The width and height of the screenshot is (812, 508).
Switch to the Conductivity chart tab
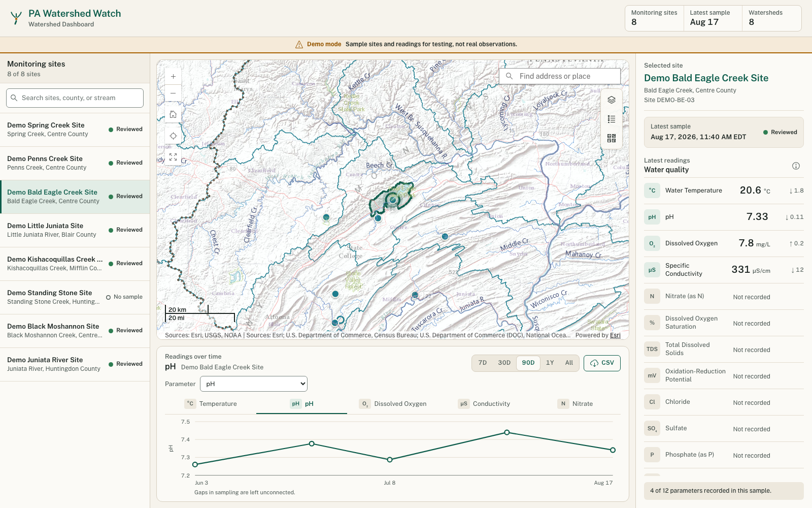(484, 404)
